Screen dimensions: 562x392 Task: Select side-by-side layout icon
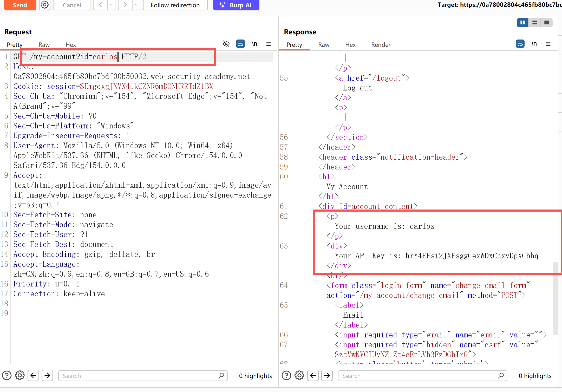coord(523,23)
